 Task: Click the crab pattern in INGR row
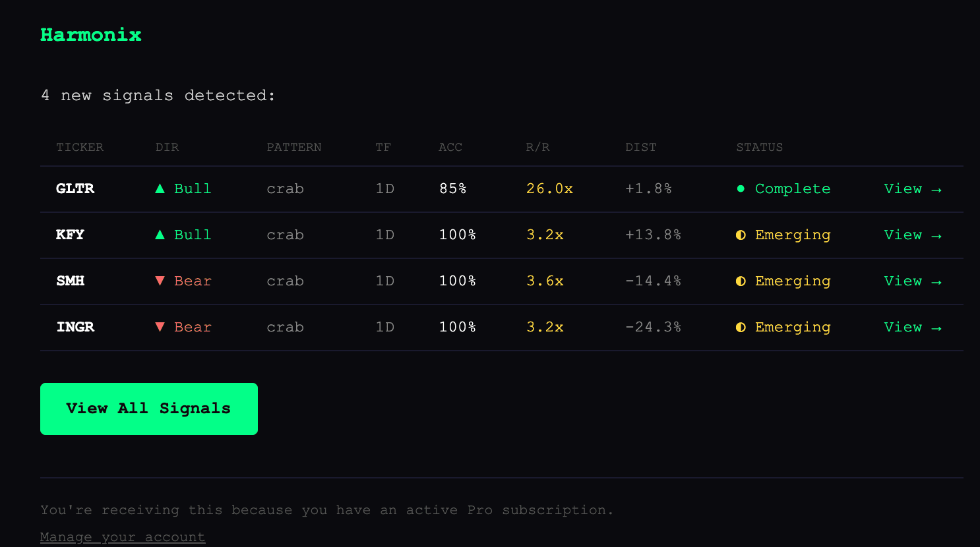(285, 327)
